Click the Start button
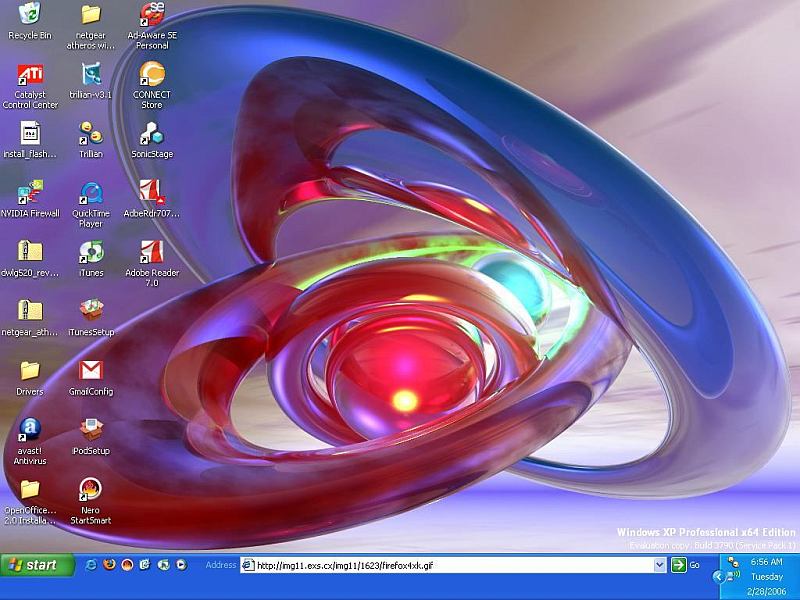The image size is (800, 600). click(38, 565)
